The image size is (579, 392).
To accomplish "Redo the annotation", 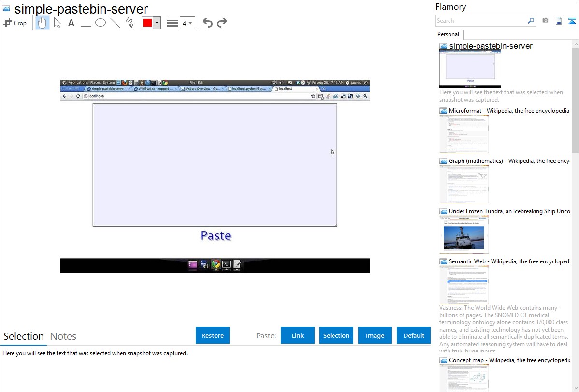I will (x=222, y=23).
